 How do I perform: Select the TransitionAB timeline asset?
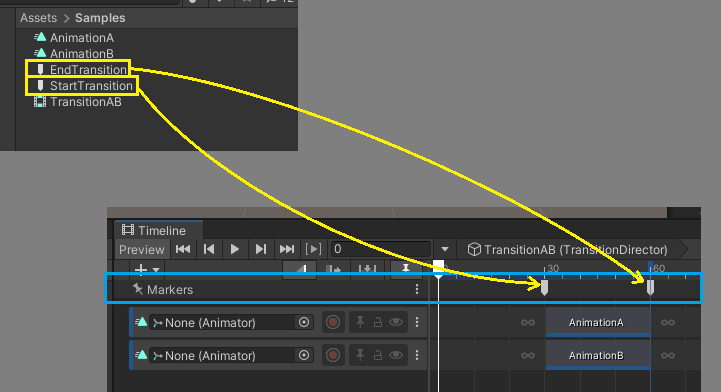(77, 102)
